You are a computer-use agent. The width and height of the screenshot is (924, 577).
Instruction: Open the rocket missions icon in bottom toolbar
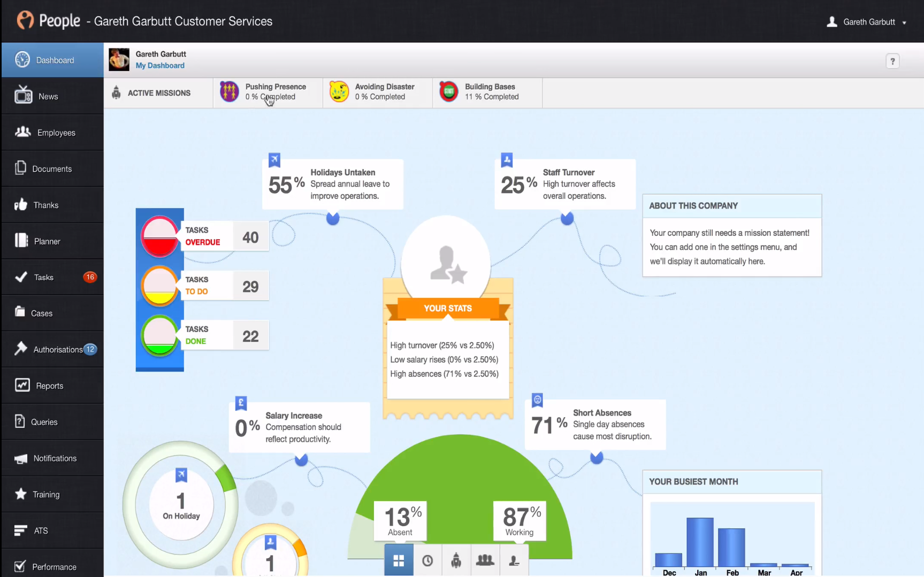click(456, 560)
